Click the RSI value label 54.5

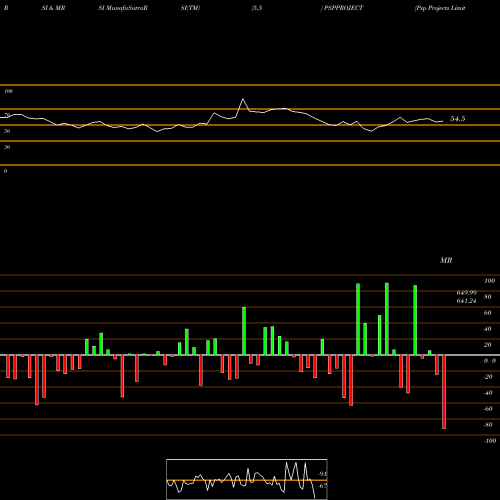pos(457,119)
